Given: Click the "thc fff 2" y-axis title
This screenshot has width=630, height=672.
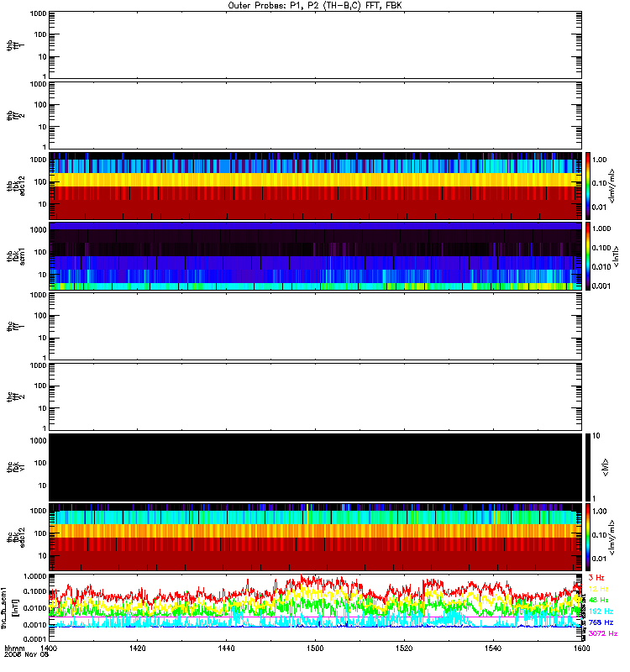Looking at the screenshot, I should click(x=16, y=396).
